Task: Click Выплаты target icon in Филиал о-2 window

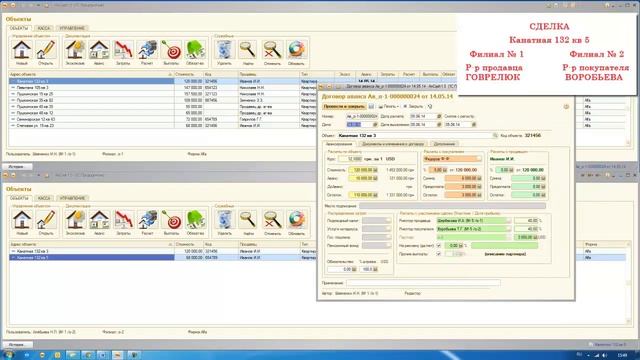Action: (x=171, y=220)
